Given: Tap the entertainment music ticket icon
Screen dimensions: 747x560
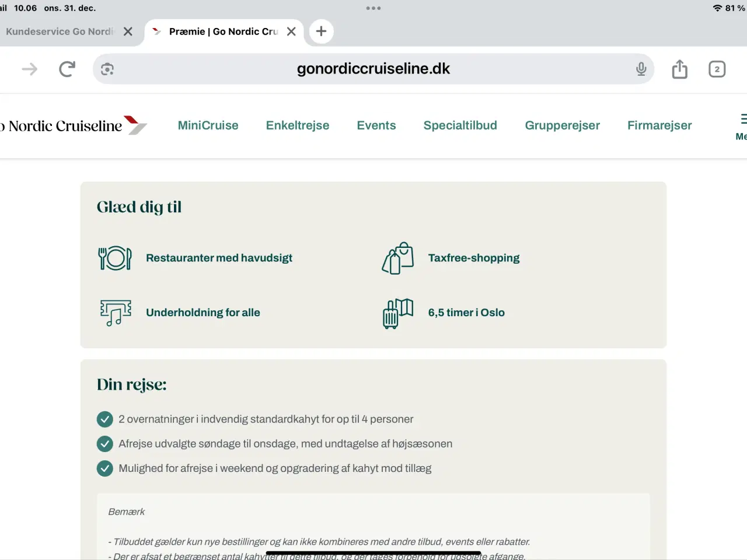Looking at the screenshot, I should pyautogui.click(x=115, y=313).
